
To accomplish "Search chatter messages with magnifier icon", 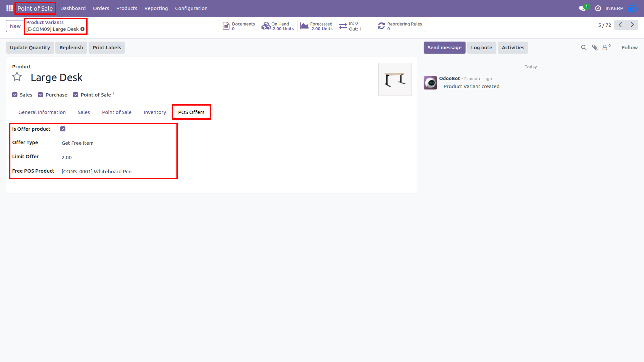I will (584, 48).
